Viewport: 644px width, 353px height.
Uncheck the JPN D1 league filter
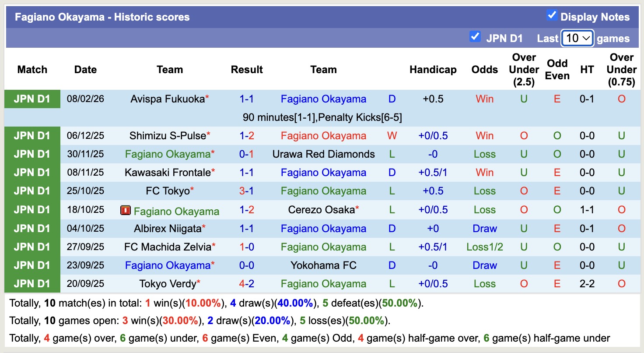475,37
